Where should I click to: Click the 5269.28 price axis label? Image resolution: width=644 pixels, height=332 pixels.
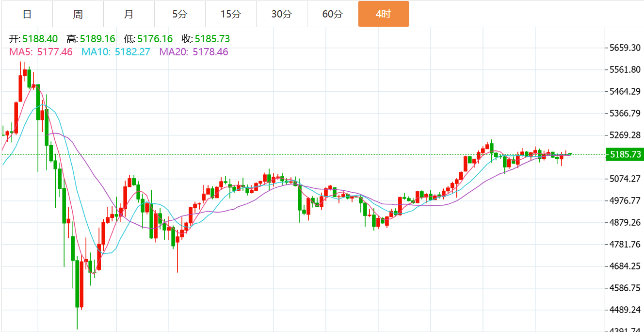[x=625, y=135]
